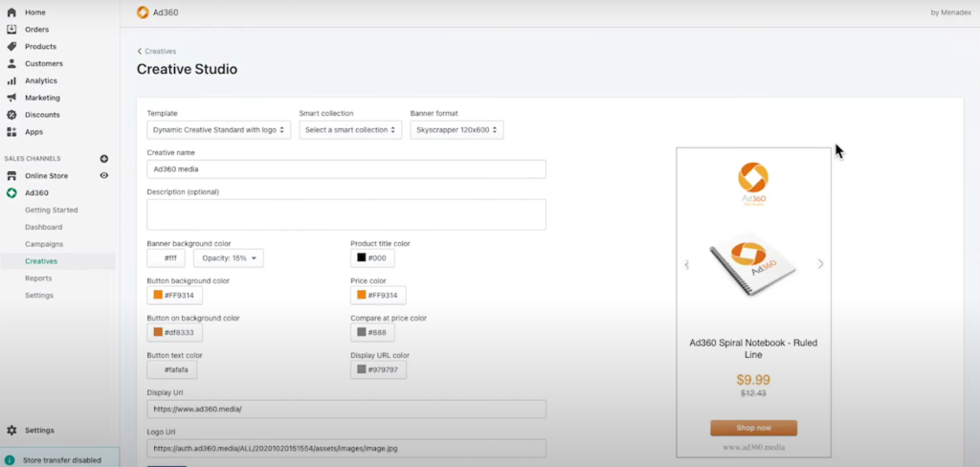The width and height of the screenshot is (980, 467).
Task: Open the Ad360 Dashboard page
Action: (44, 227)
